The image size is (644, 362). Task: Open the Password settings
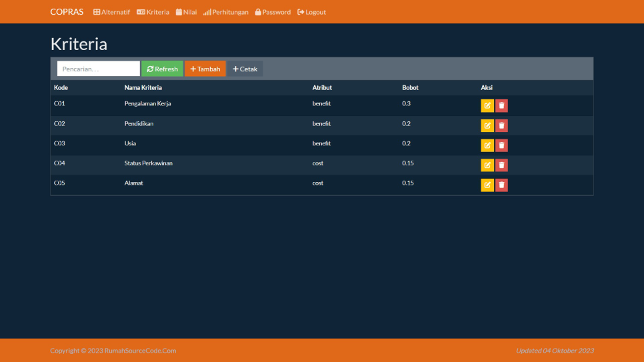pyautogui.click(x=273, y=12)
